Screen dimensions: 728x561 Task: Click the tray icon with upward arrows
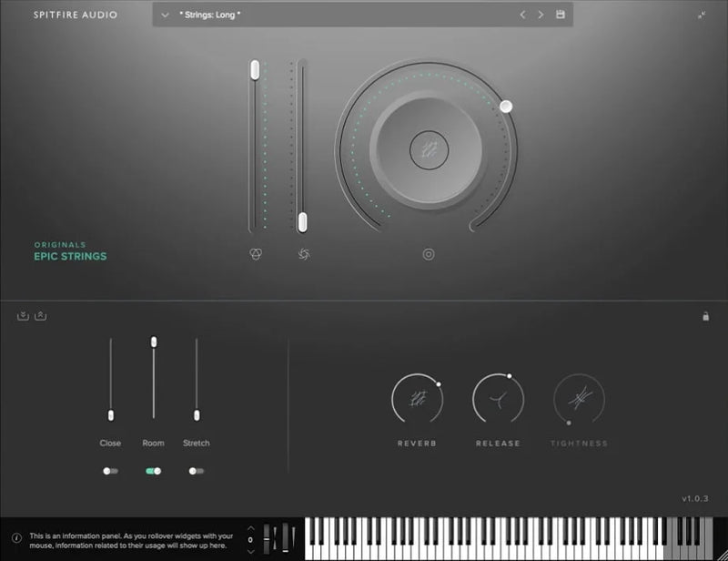tap(41, 316)
